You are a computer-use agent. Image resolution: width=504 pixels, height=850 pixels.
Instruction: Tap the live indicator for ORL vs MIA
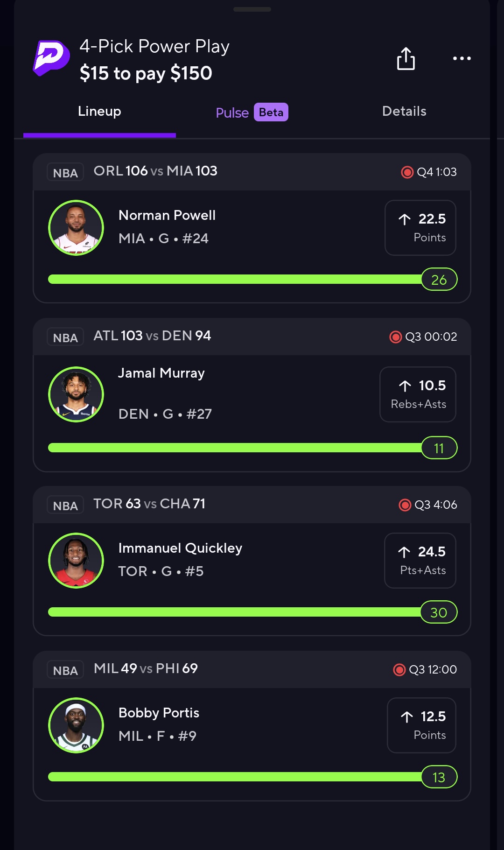tap(407, 172)
